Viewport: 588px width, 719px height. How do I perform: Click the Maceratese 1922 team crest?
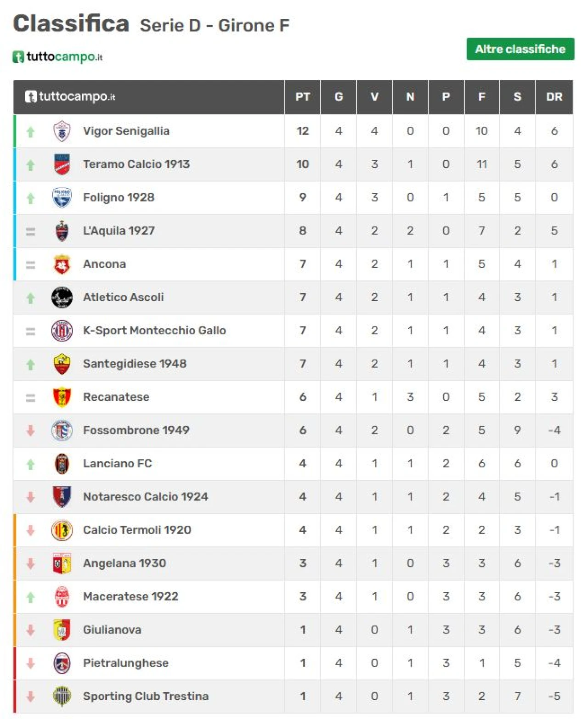click(62, 597)
